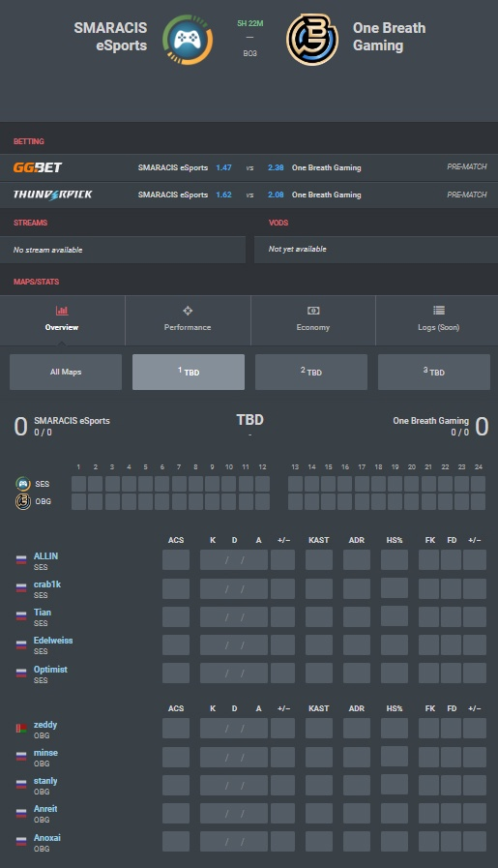
Task: Click the SMARACIS eSports scoreboard name
Action: (x=72, y=421)
